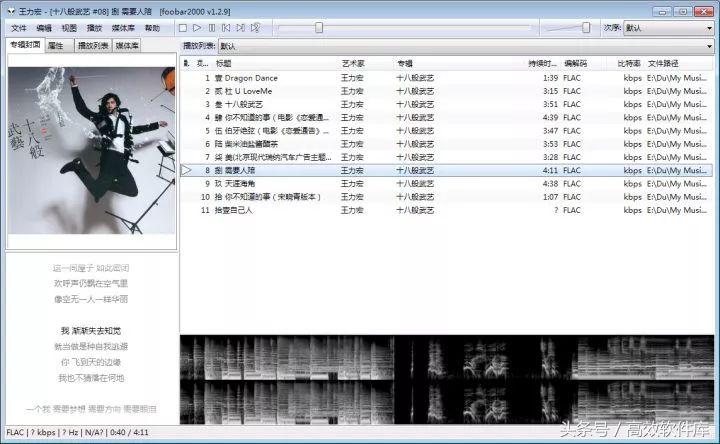Open the 编辑 menu
Viewport: 720px width, 444px height.
pyautogui.click(x=44, y=28)
